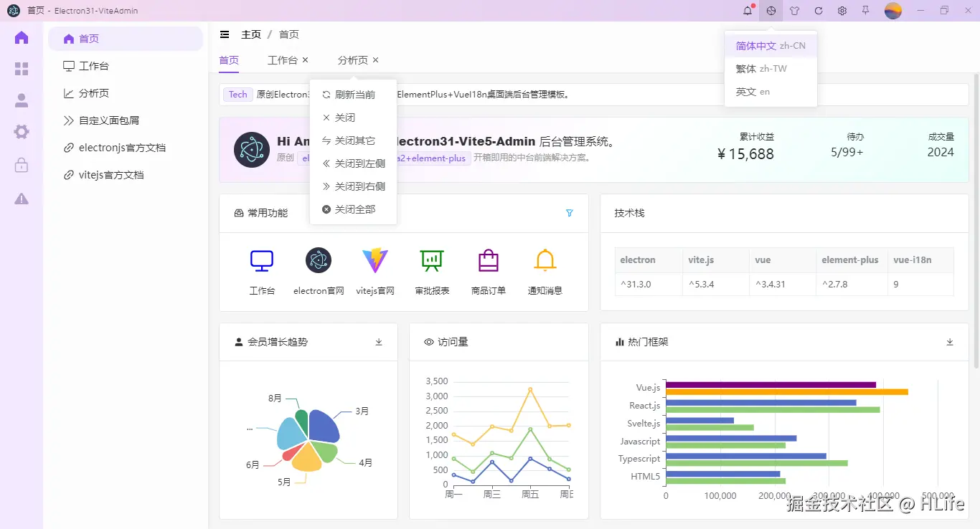This screenshot has height=529, width=980.
Task: Open the theme shirt icon
Action: tap(795, 11)
